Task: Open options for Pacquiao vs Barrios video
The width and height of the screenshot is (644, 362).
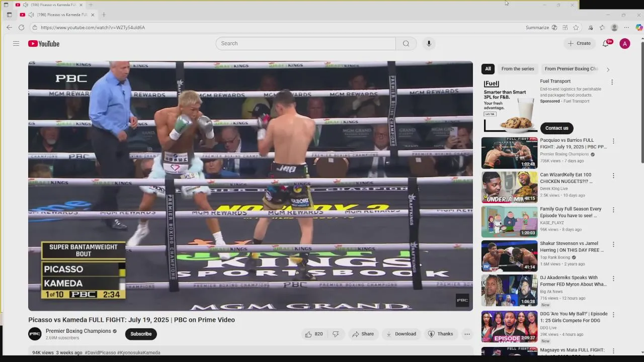Action: pos(613,141)
